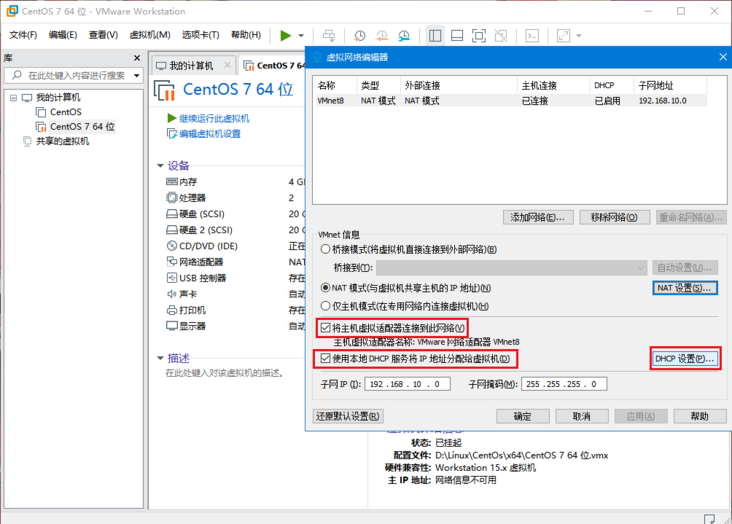Open the 帮助(H) menu
The height and width of the screenshot is (524, 732).
tap(246, 35)
